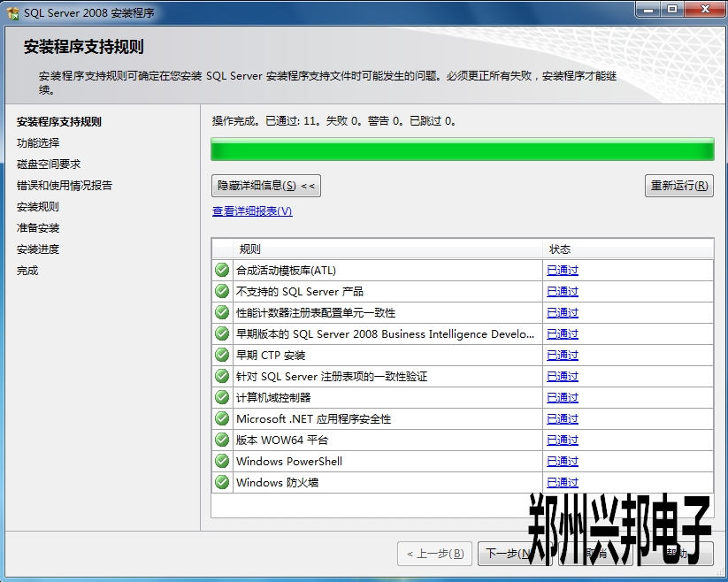The width and height of the screenshot is (728, 582).
Task: Rerun the rules with 重新运行(R)
Action: pos(678,186)
